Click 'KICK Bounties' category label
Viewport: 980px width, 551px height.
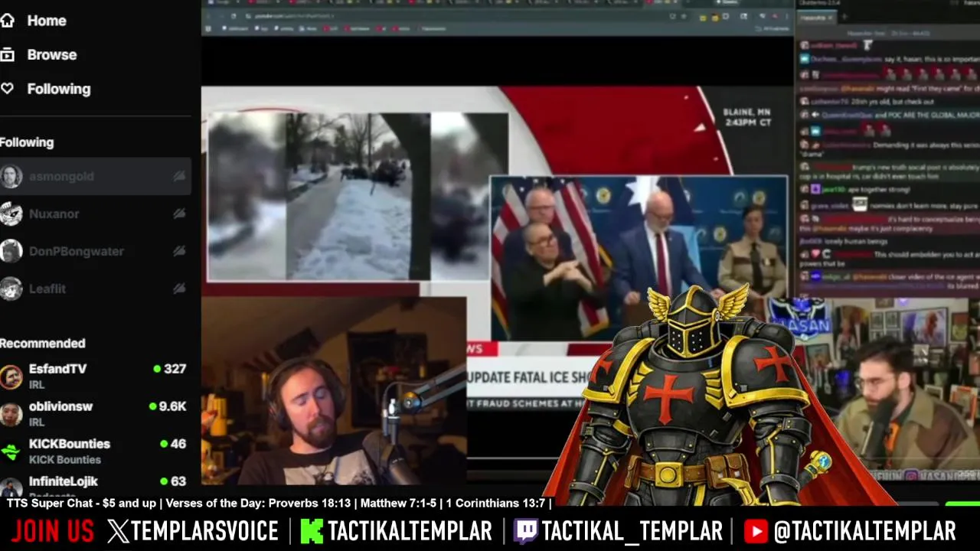(x=65, y=459)
